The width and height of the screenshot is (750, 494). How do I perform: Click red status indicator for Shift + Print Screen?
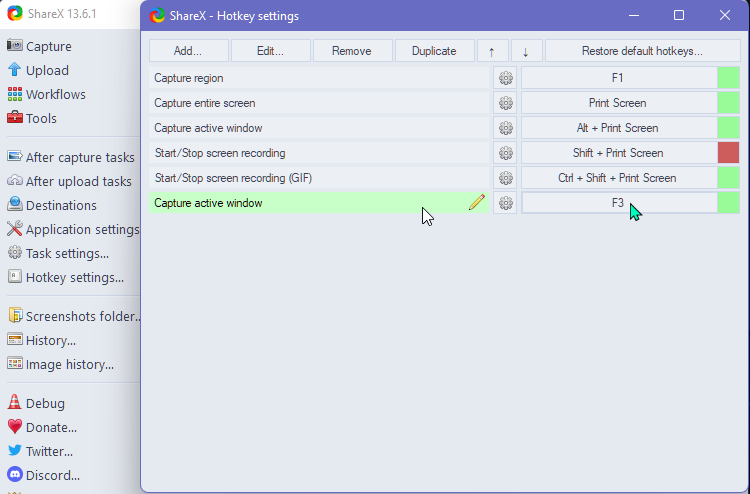(728, 153)
